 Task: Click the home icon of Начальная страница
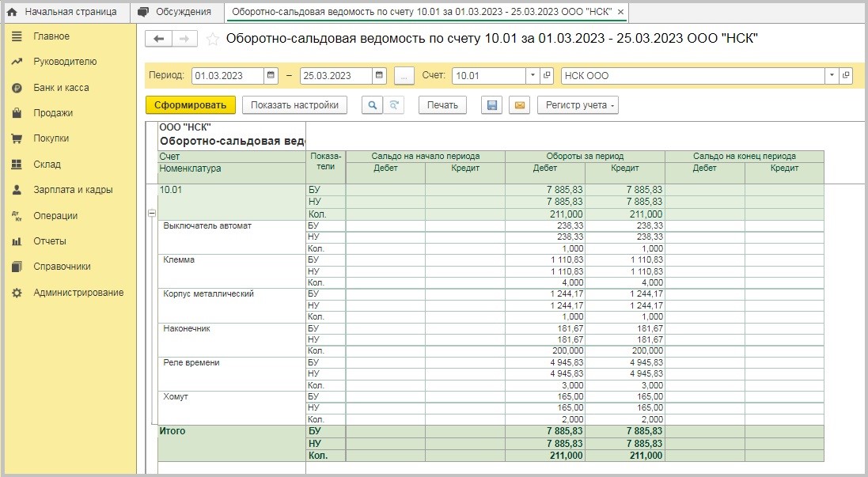pos(12,12)
